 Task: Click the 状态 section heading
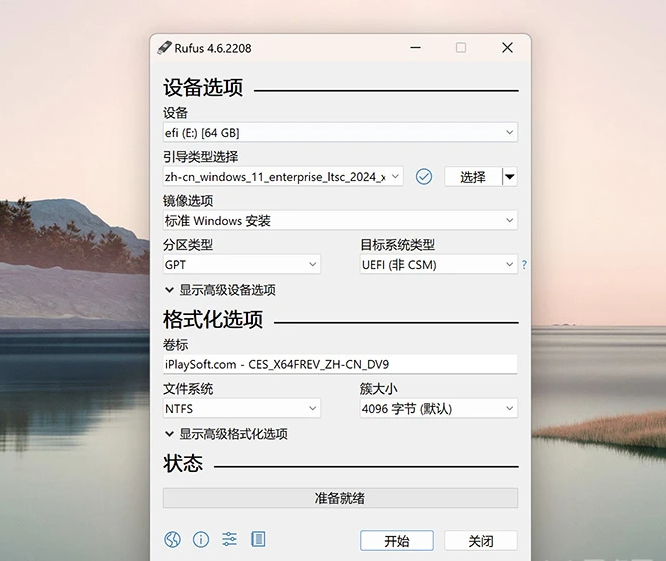point(183,463)
